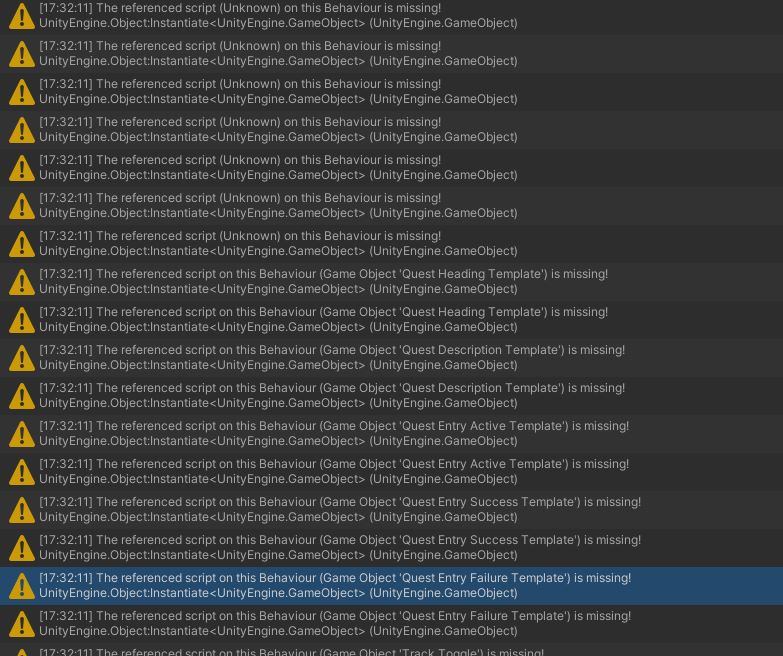The width and height of the screenshot is (783, 656).
Task: Select last 'script (Unknown)' warning above Quest Heading
Action: 392,244
